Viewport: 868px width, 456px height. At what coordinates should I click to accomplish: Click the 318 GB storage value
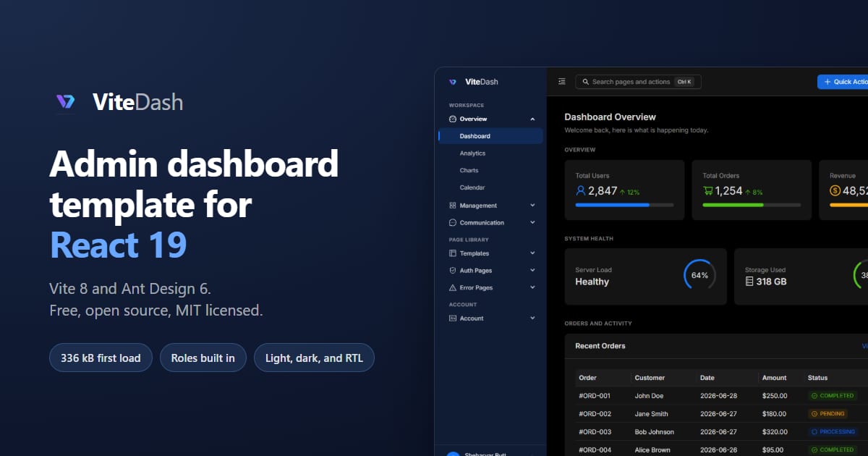click(x=771, y=282)
